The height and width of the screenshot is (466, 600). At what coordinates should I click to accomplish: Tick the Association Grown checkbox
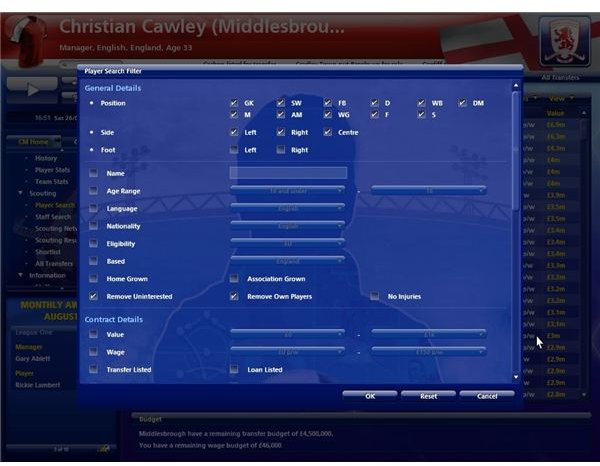tap(234, 279)
